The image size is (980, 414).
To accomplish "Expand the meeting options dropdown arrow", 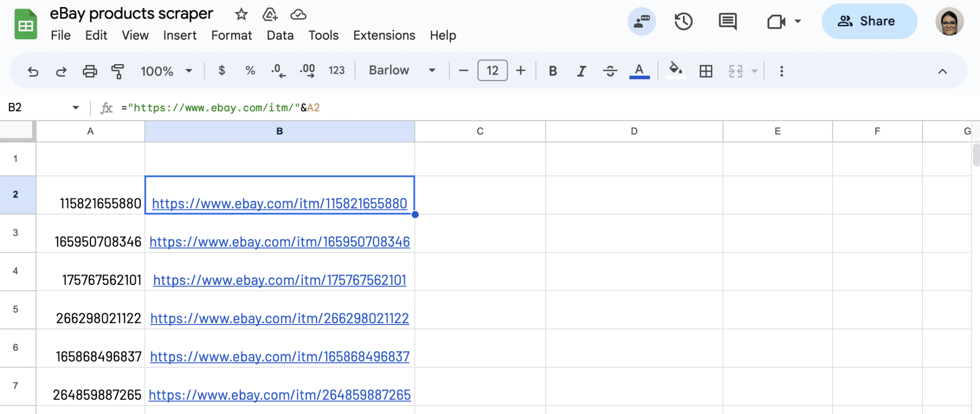I will click(798, 22).
